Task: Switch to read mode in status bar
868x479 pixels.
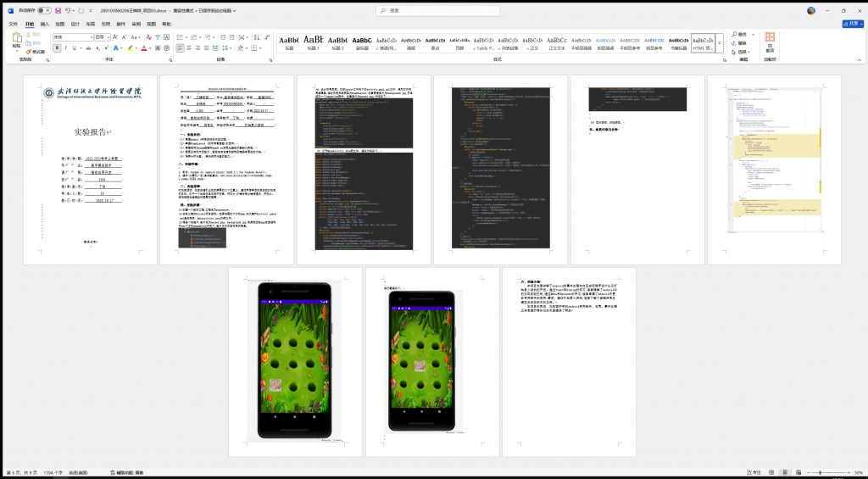Action: (x=771, y=472)
